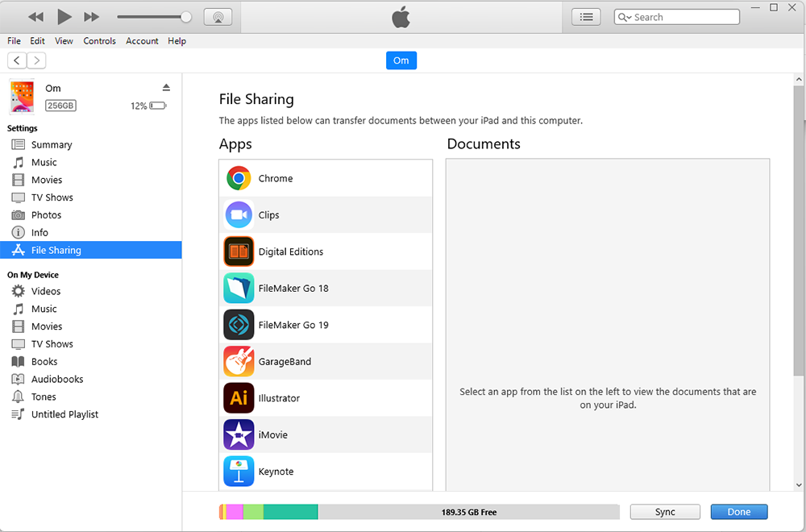Screen dimensions: 806x532
Task: Click the Om device button
Action: click(x=401, y=60)
